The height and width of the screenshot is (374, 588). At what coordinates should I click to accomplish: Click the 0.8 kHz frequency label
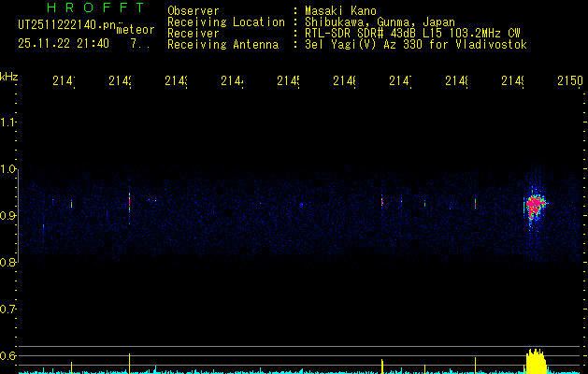pos(7,262)
